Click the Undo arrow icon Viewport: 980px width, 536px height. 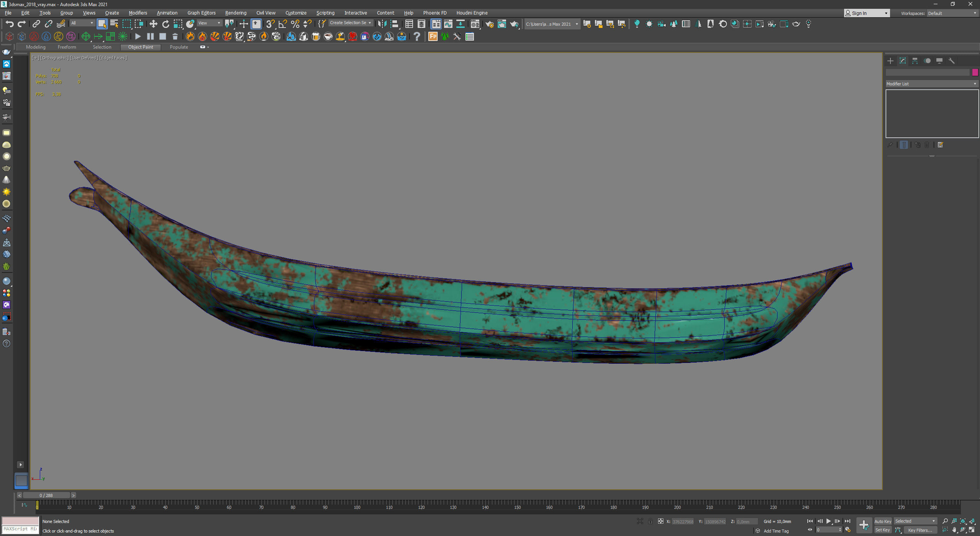(x=9, y=24)
